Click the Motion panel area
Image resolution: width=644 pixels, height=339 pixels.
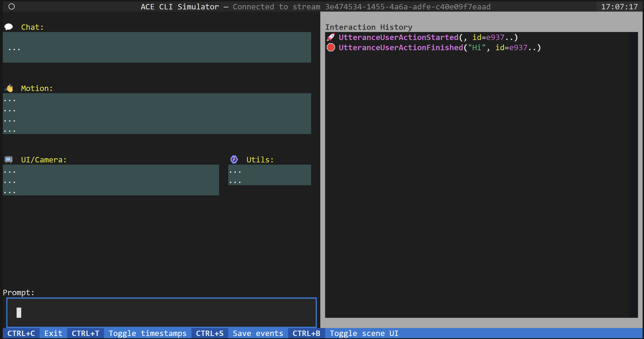[x=157, y=114]
